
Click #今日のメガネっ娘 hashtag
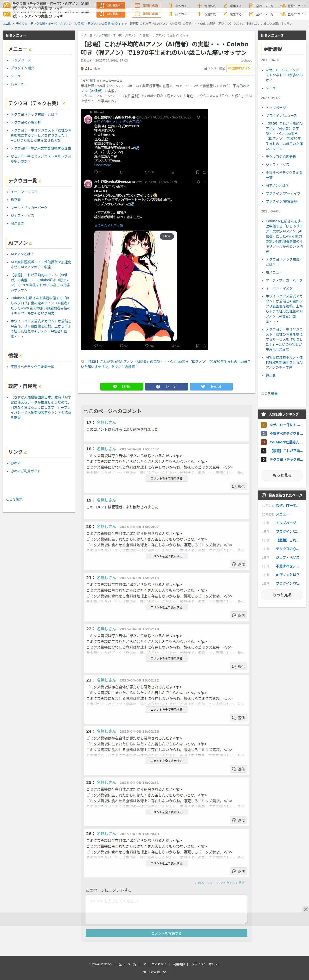click(x=109, y=226)
